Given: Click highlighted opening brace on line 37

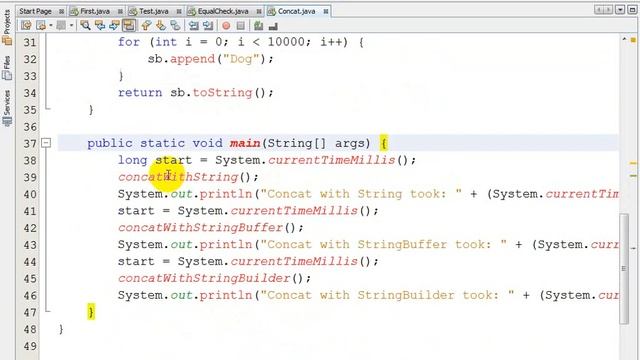Looking at the screenshot, I should (x=384, y=143).
